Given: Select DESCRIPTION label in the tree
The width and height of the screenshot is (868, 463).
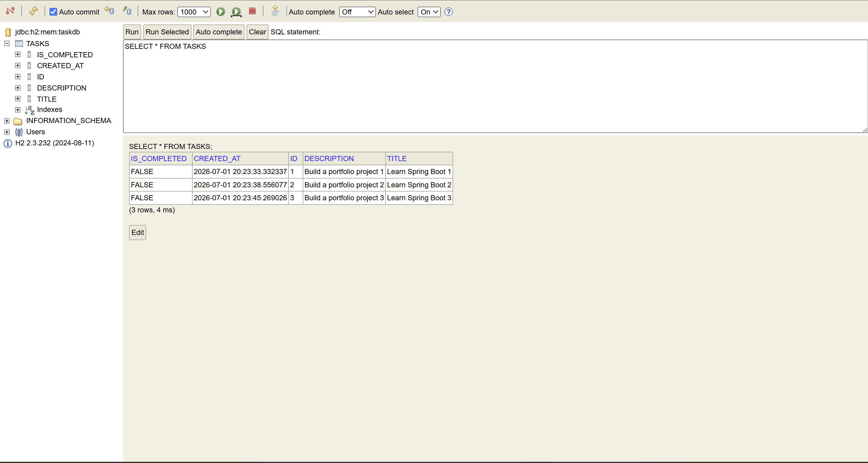Looking at the screenshot, I should click(62, 88).
